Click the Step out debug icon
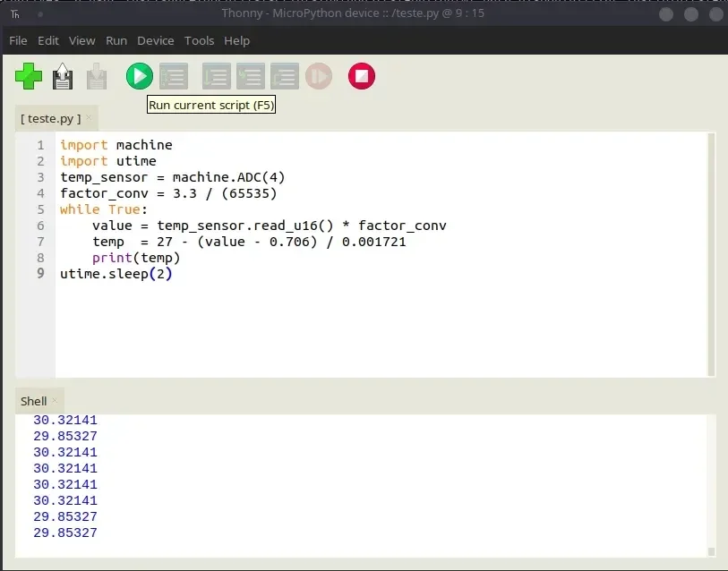 (x=285, y=76)
